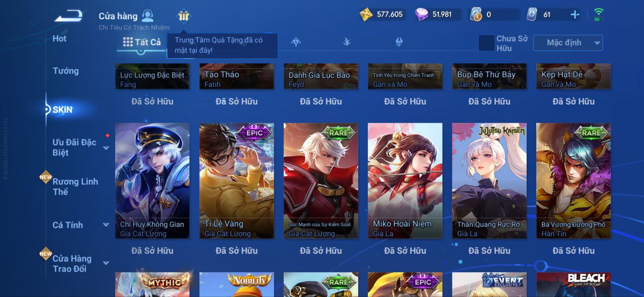Select the Chỉ Huy Không Gian skin card
The height and width of the screenshot is (297, 644).
click(152, 180)
